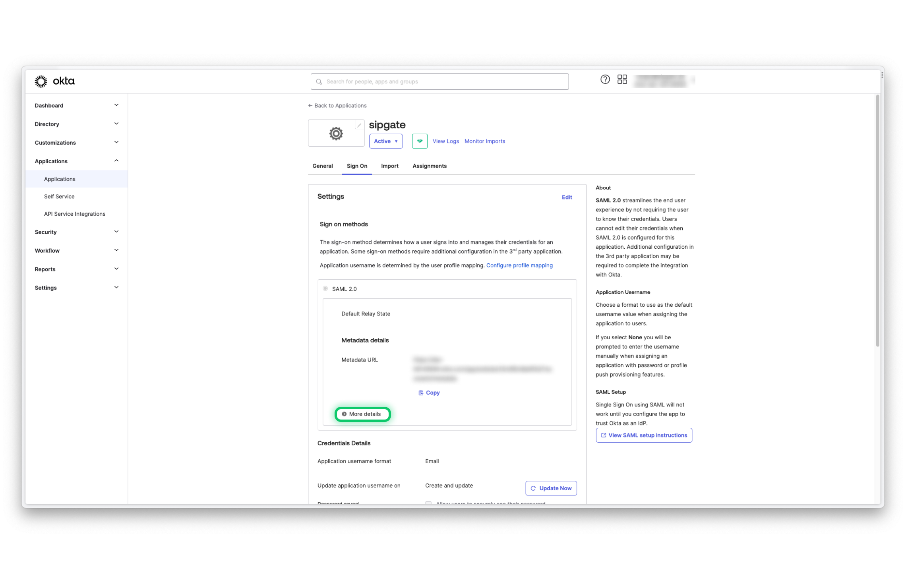Open Configure profile mapping link
The width and height of the screenshot is (906, 588).
point(519,265)
